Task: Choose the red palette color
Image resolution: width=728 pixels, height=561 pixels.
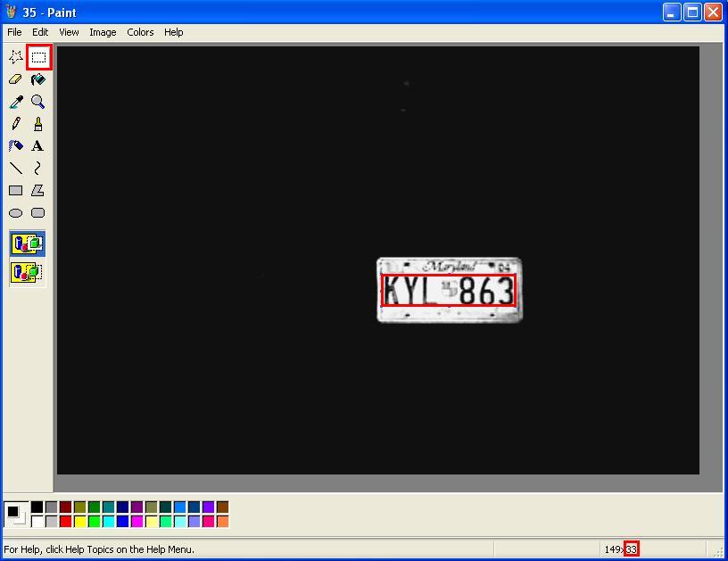Action: click(x=66, y=522)
